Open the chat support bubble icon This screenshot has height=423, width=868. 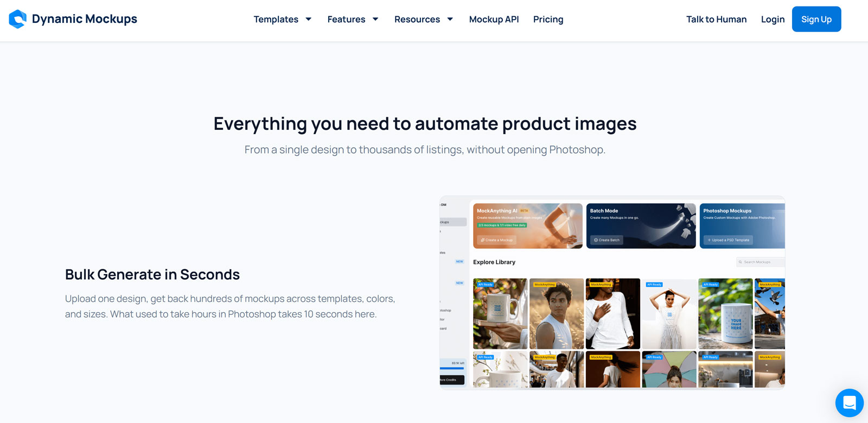(x=850, y=403)
